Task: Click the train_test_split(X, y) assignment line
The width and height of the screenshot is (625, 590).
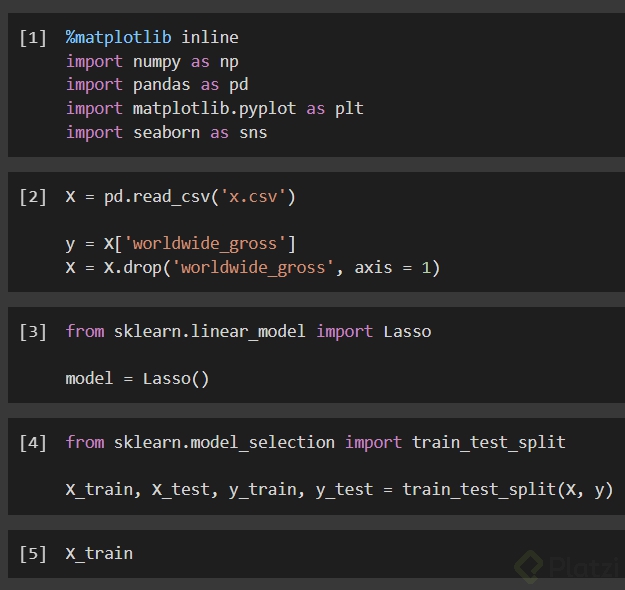Action: click(339, 489)
